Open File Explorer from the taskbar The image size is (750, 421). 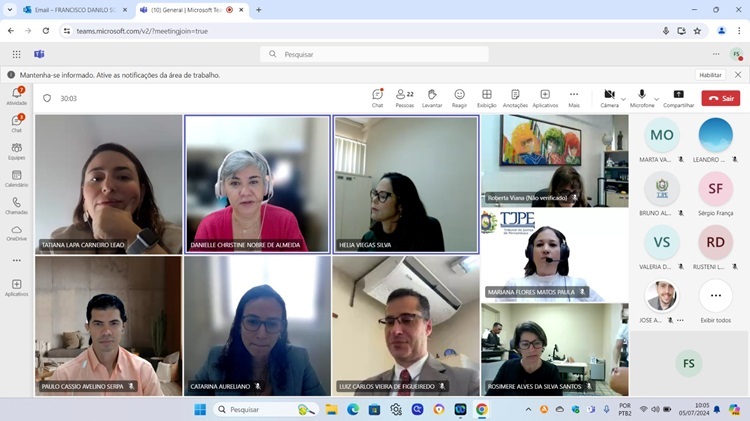point(331,410)
